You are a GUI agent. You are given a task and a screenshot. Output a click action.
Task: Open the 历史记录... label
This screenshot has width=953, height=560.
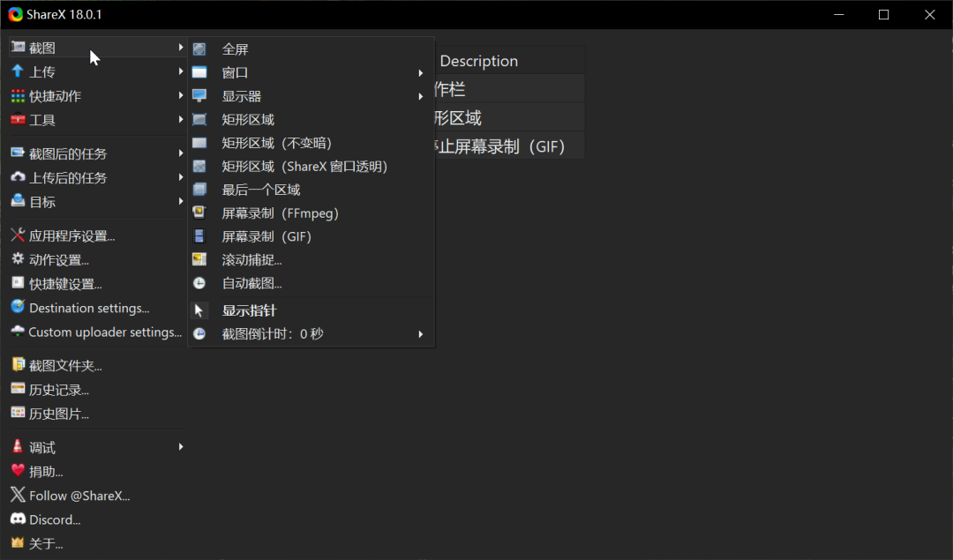[x=59, y=390]
